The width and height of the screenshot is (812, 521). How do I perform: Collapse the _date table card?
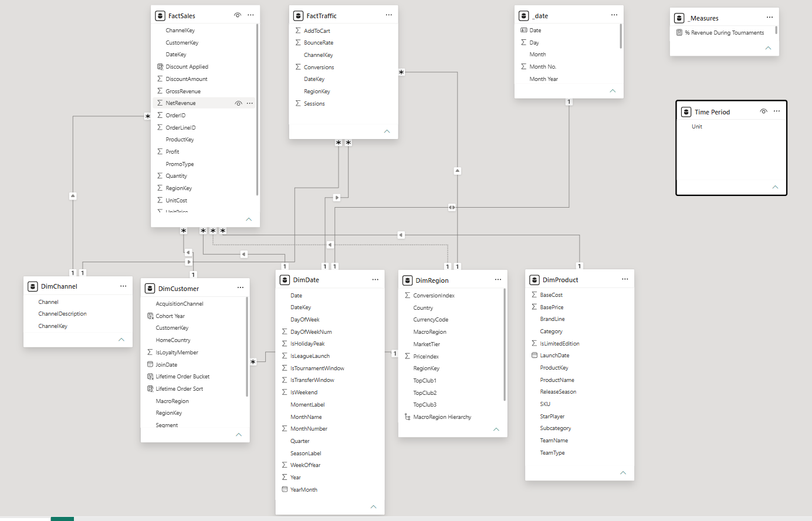point(613,91)
